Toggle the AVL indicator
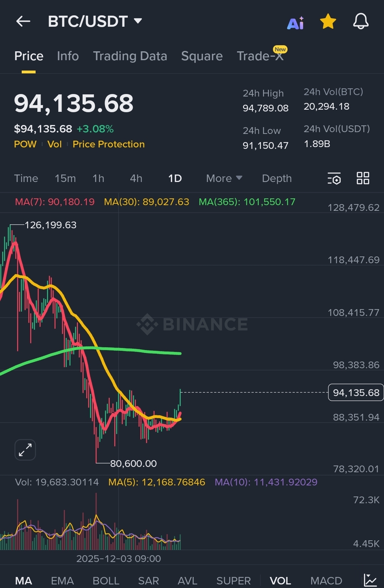 pyautogui.click(x=188, y=581)
